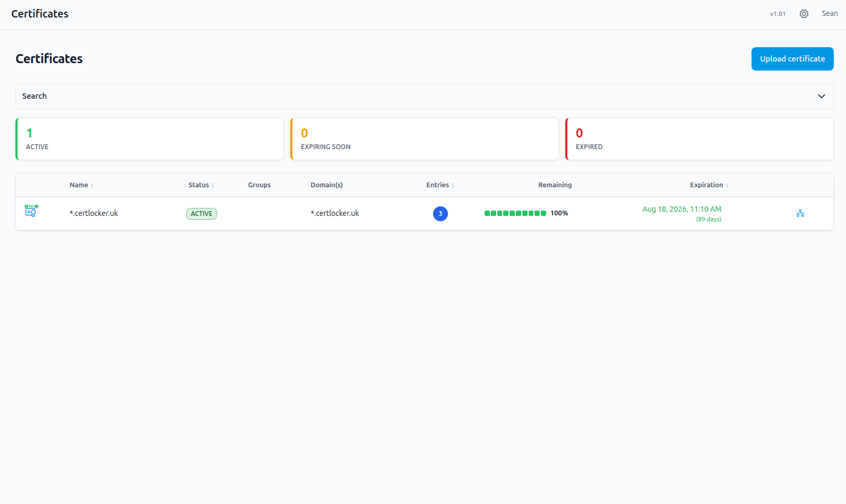Filter by the Expired card
846x504 pixels.
pyautogui.click(x=700, y=139)
